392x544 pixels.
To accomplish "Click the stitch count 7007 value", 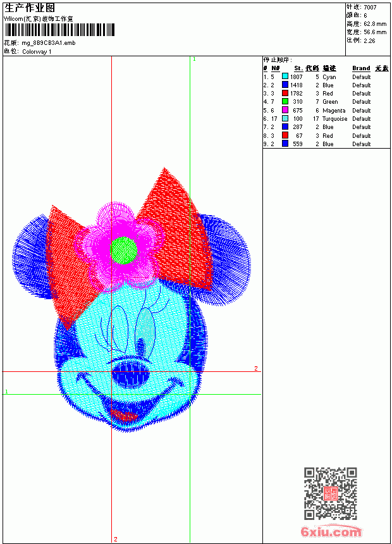I will (x=370, y=7).
